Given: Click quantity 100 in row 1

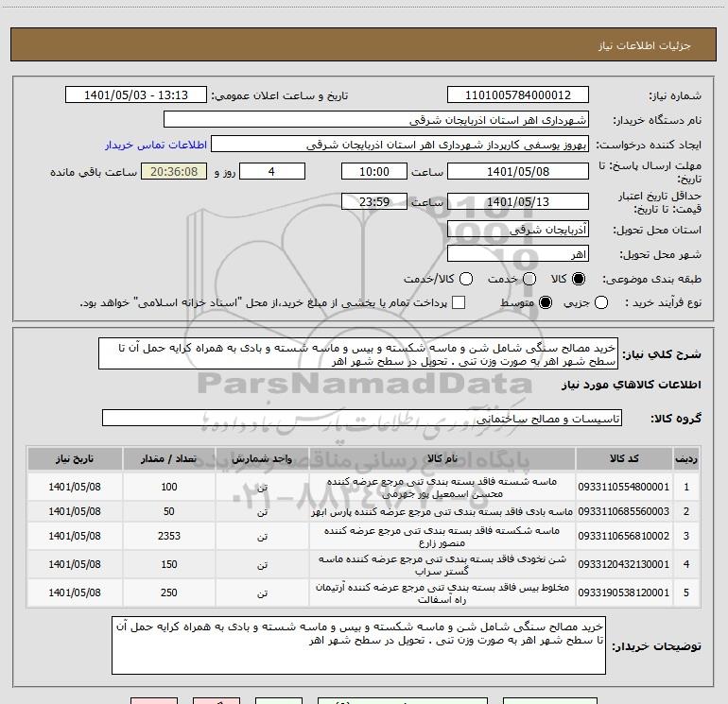Looking at the screenshot, I should coord(169,487).
